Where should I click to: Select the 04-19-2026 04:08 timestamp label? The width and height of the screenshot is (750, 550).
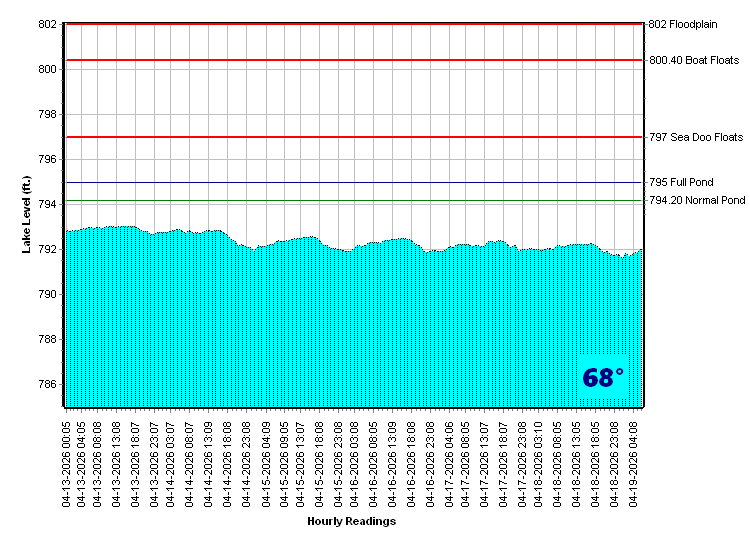click(633, 461)
